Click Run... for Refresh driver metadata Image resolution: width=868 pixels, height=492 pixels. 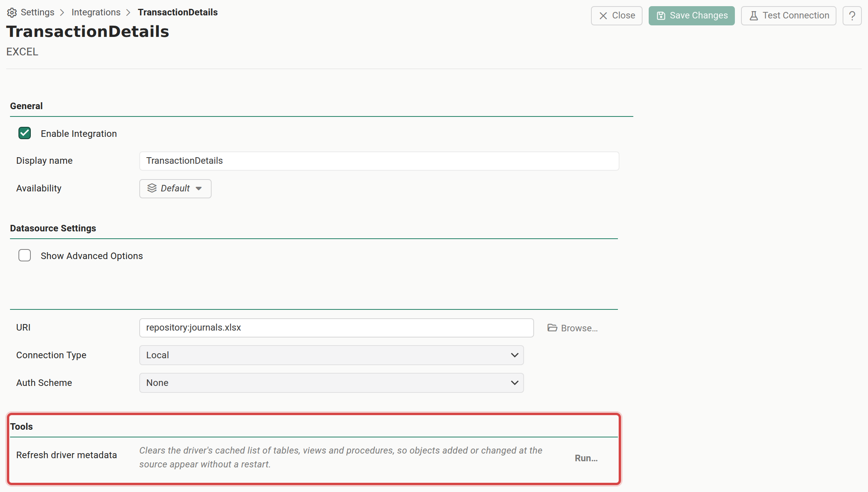[x=586, y=458]
